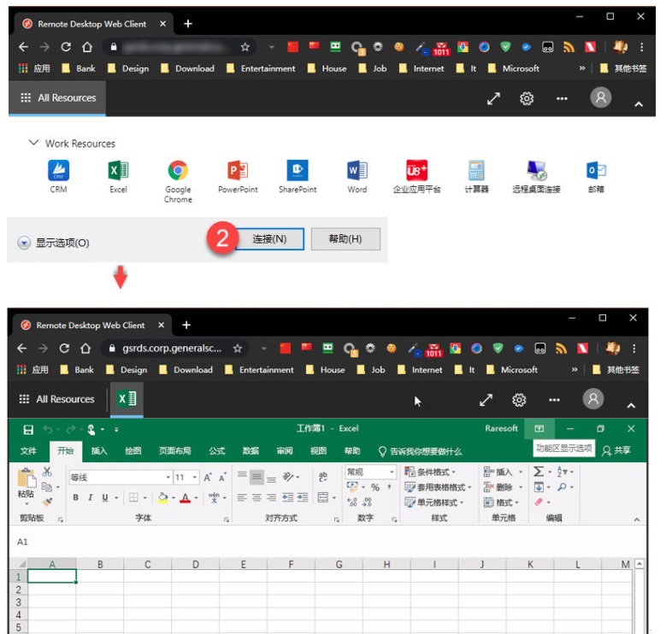Image resolution: width=672 pixels, height=634 pixels.
Task: Collapse the Work Resources group
Action: pos(33,144)
